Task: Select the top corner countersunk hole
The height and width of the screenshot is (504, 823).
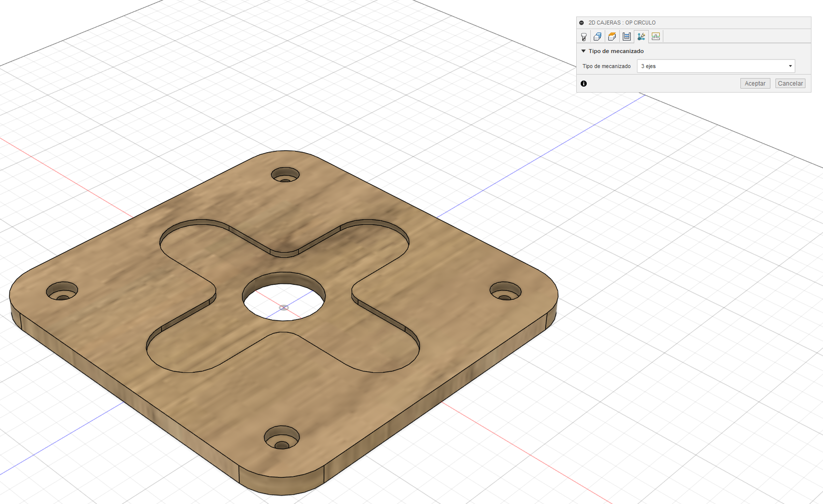Action: pos(285,175)
